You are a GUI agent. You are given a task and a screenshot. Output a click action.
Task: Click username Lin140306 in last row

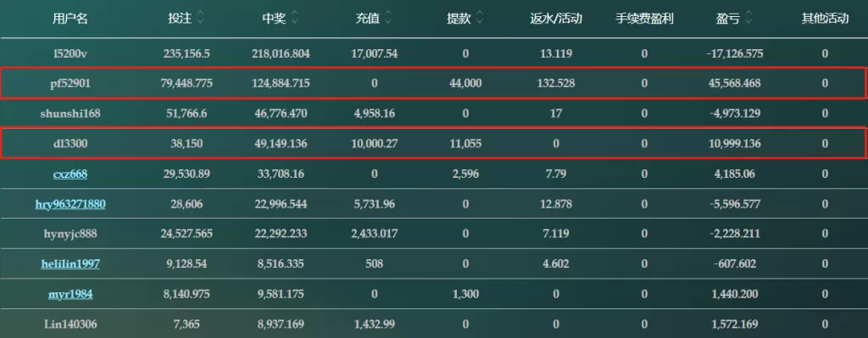tap(70, 324)
